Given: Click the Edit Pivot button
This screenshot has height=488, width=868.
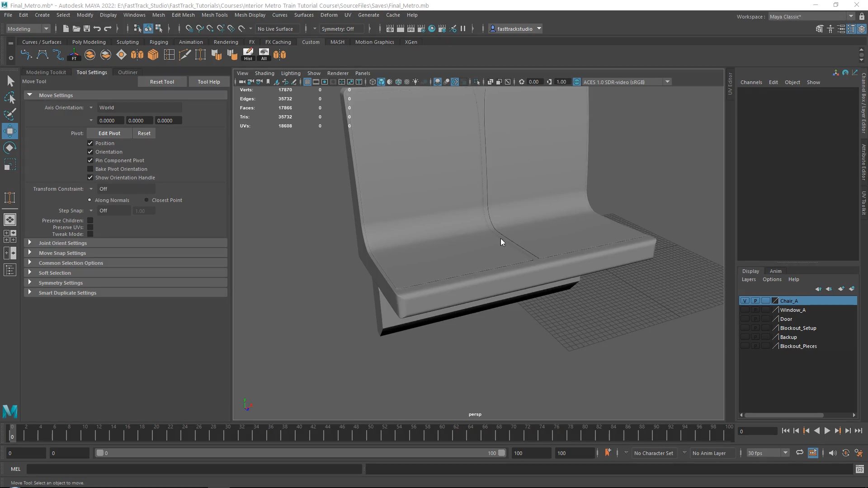Looking at the screenshot, I should 109,133.
